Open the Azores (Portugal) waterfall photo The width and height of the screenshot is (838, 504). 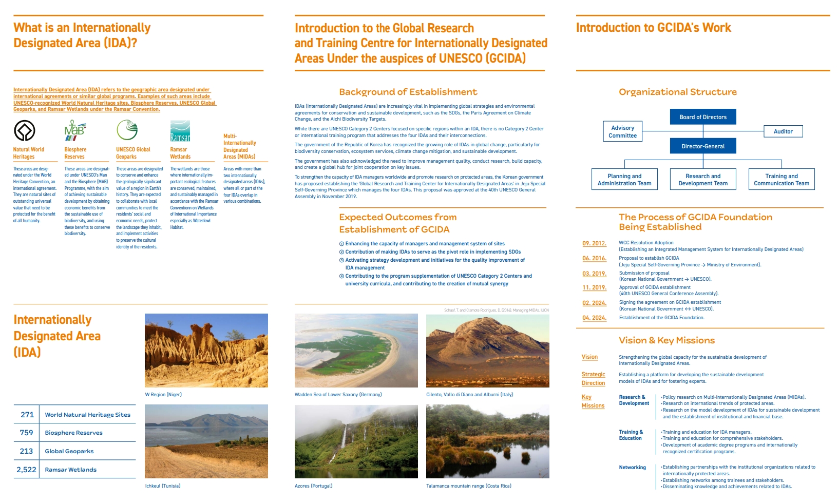tap(356, 441)
